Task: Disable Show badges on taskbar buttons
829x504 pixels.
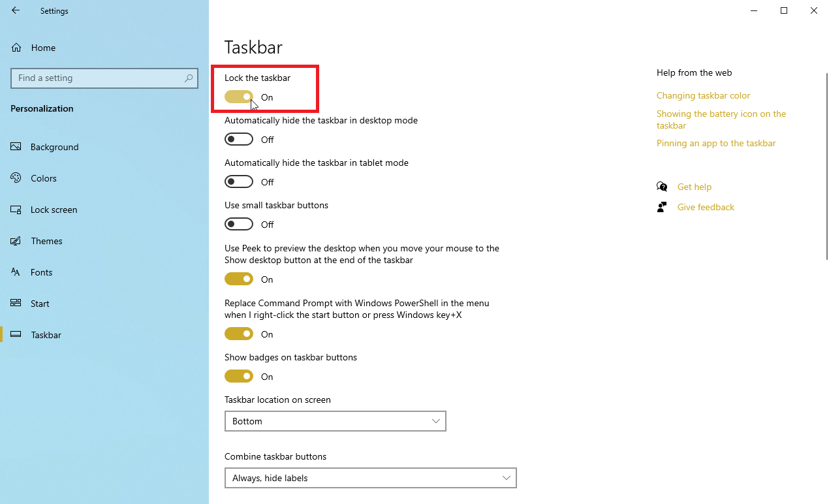Action: click(239, 376)
